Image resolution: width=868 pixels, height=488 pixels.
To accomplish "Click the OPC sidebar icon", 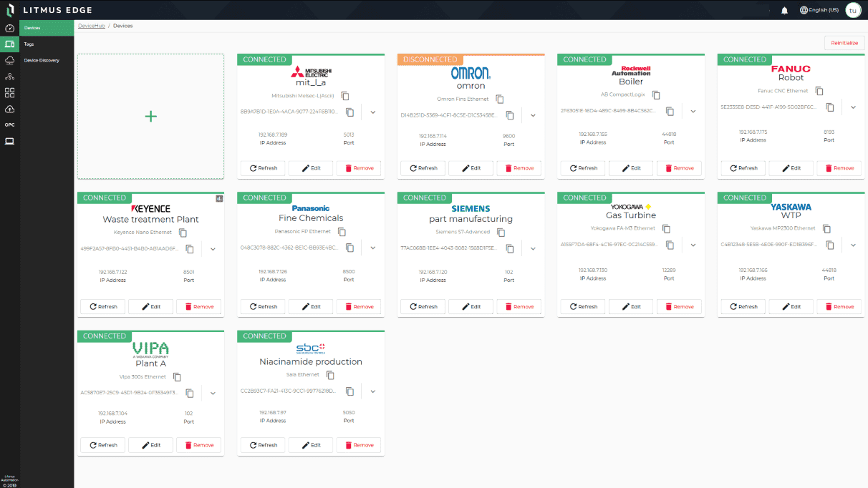I will point(9,125).
